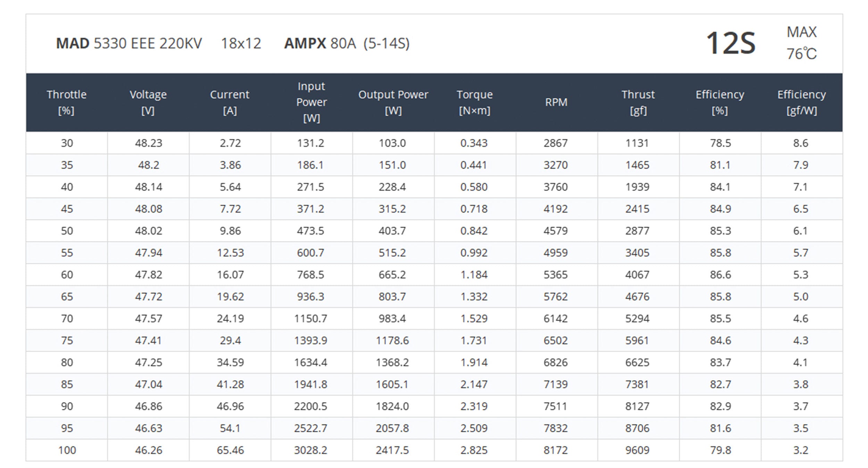Screen dimensions: 868x468
Task: Click the AMPX 80A (5-14S) label
Action: (x=347, y=44)
